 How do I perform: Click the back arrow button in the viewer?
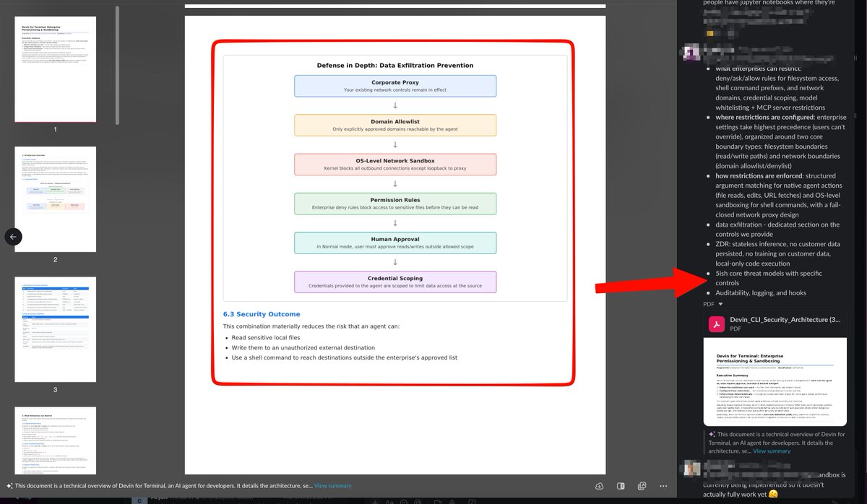point(13,237)
